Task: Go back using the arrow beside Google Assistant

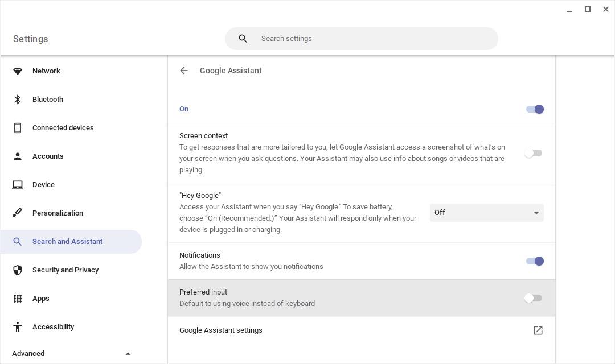Action: (184, 71)
